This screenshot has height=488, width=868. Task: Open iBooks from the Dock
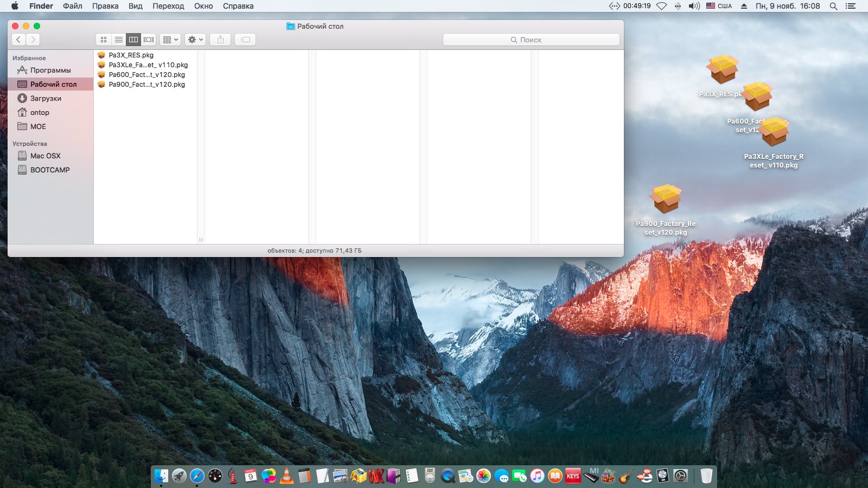555,476
